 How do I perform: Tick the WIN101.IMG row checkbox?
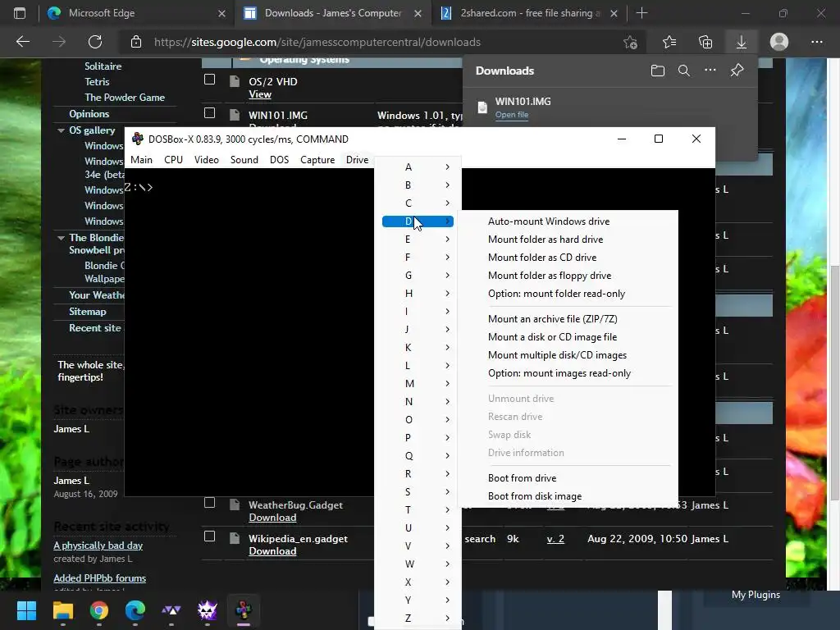coord(209,113)
